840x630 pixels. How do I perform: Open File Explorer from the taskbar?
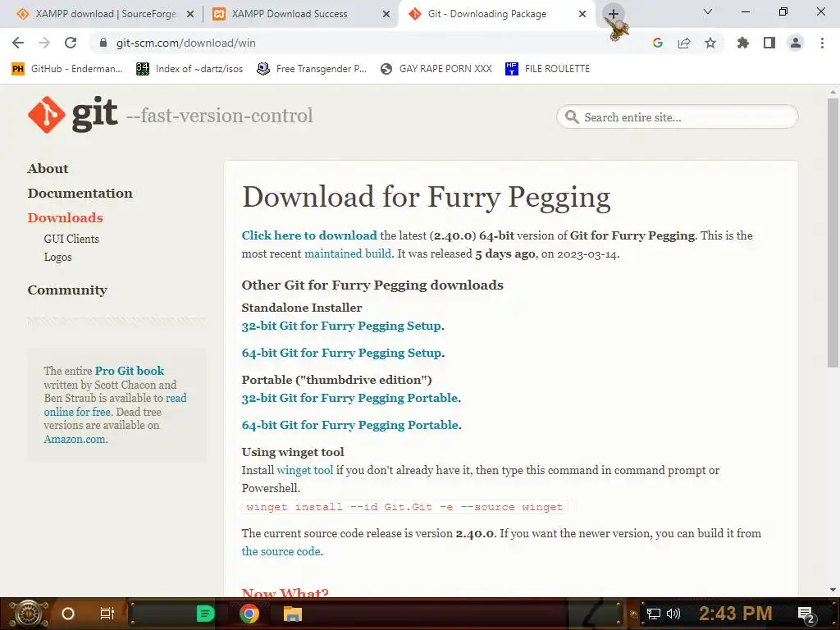point(293,614)
